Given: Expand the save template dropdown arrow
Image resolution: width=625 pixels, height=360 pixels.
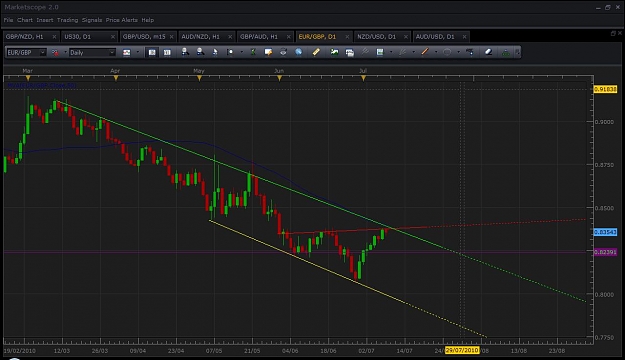Looking at the screenshot, I should 391,52.
